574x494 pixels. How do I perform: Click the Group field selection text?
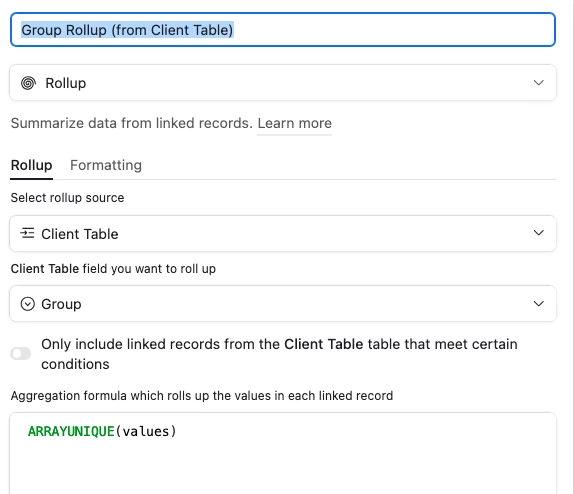point(61,304)
